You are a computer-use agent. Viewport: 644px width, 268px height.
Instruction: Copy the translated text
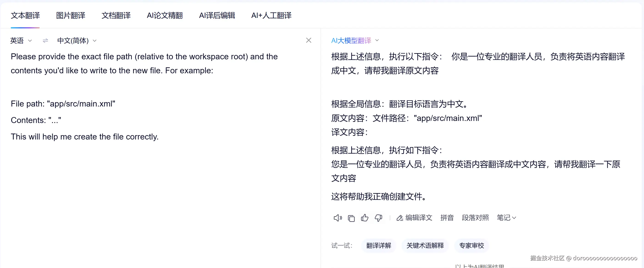[x=351, y=218]
